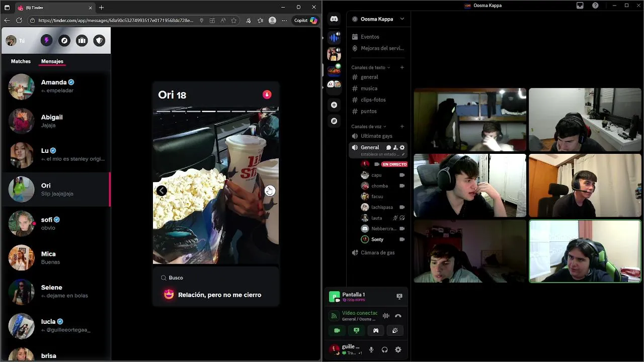Viewport: 644px width, 362px height.
Task: Add Tinder page to favorites star
Action: point(234,21)
